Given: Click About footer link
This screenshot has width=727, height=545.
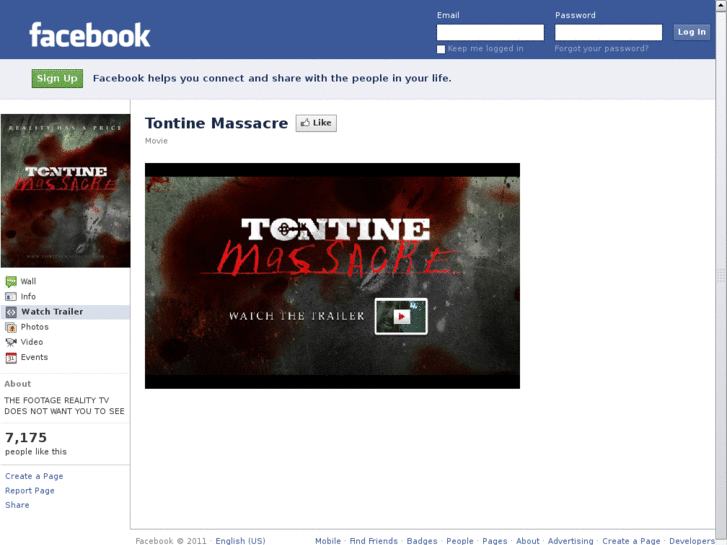Looking at the screenshot, I should (x=528, y=541).
